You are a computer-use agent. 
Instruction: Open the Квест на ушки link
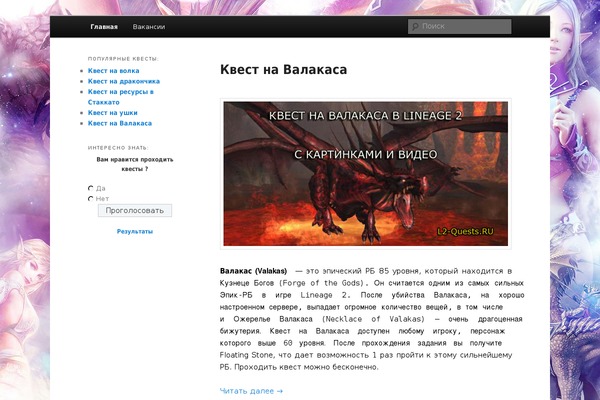click(x=112, y=113)
